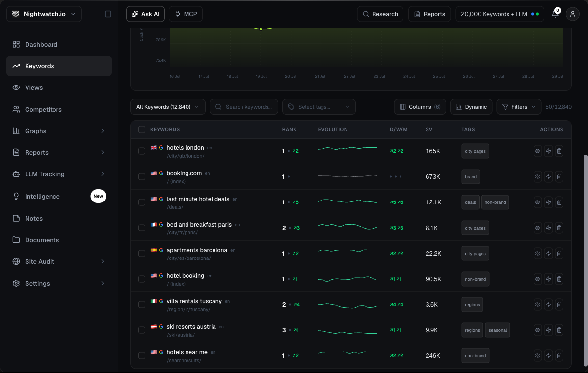Check the bed and breakfast paris checkbox
588x373 pixels.
142,228
